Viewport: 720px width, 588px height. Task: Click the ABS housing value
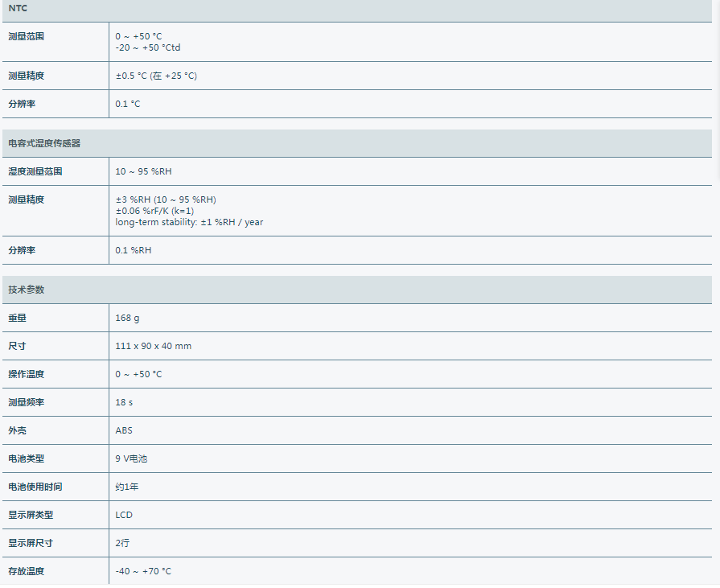(x=124, y=430)
